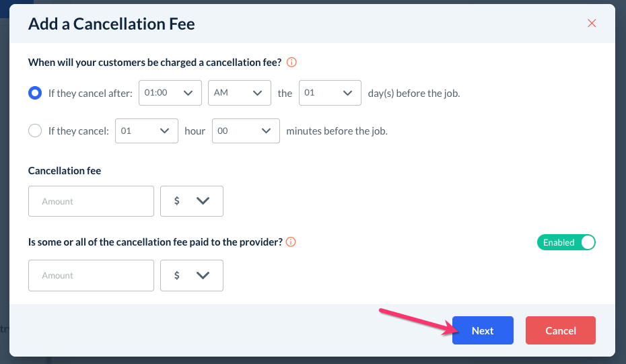This screenshot has width=626, height=364.
Task: Click info icon beside provider payment question
Action: pos(291,242)
